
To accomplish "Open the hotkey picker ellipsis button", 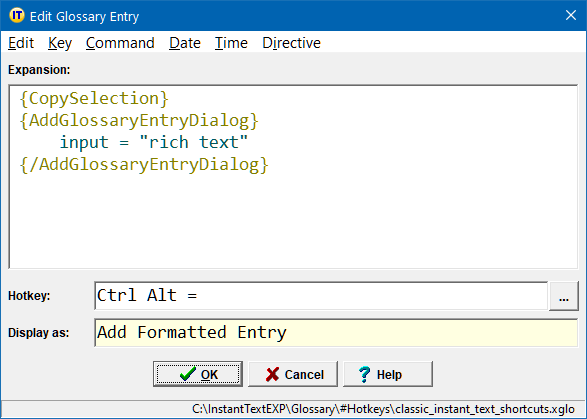I will [564, 296].
